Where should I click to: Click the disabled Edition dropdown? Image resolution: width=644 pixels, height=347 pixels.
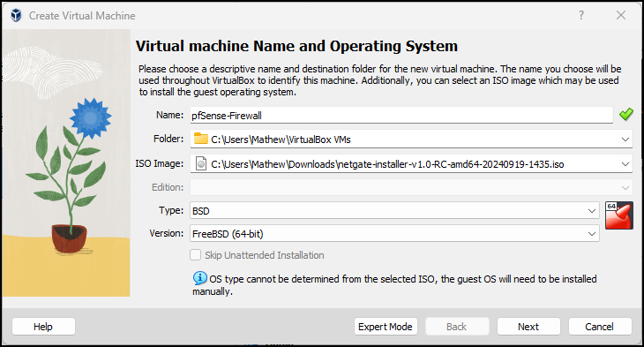411,187
